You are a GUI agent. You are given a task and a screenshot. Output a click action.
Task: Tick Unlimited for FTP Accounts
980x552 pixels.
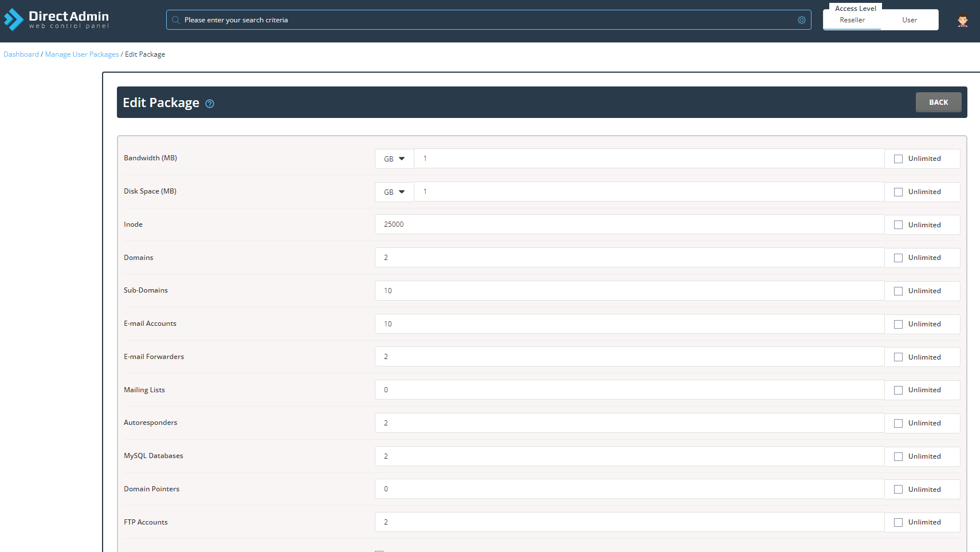[898, 522]
